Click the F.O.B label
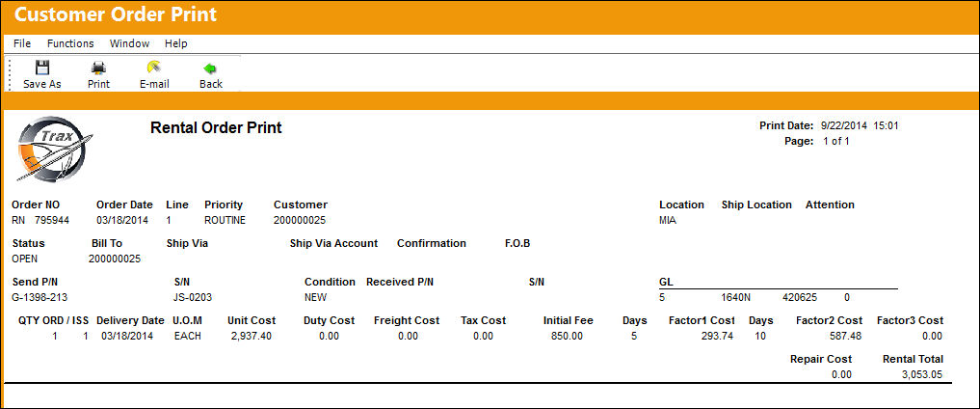This screenshot has width=980, height=409. [517, 243]
